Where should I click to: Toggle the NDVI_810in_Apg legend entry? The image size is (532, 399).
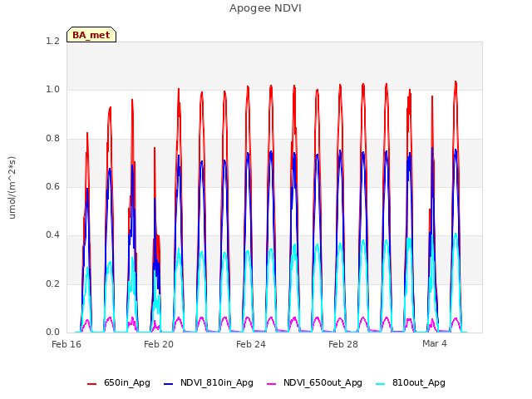point(209,382)
